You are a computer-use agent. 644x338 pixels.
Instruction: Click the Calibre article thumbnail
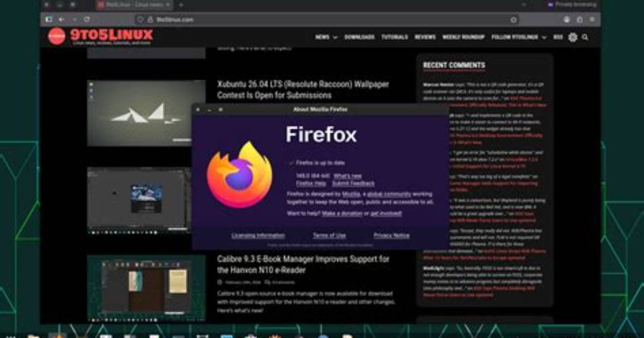[146, 288]
